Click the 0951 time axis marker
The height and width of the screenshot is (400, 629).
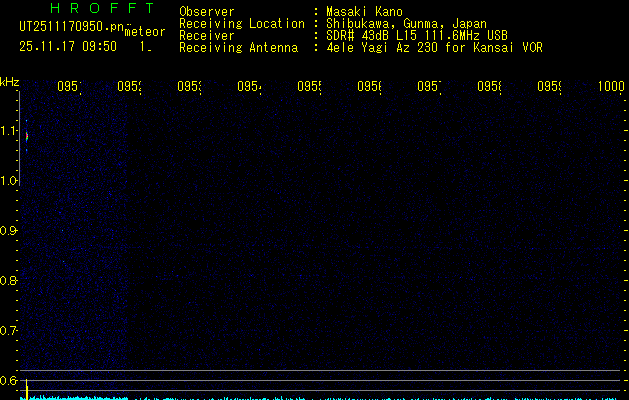tap(69, 86)
